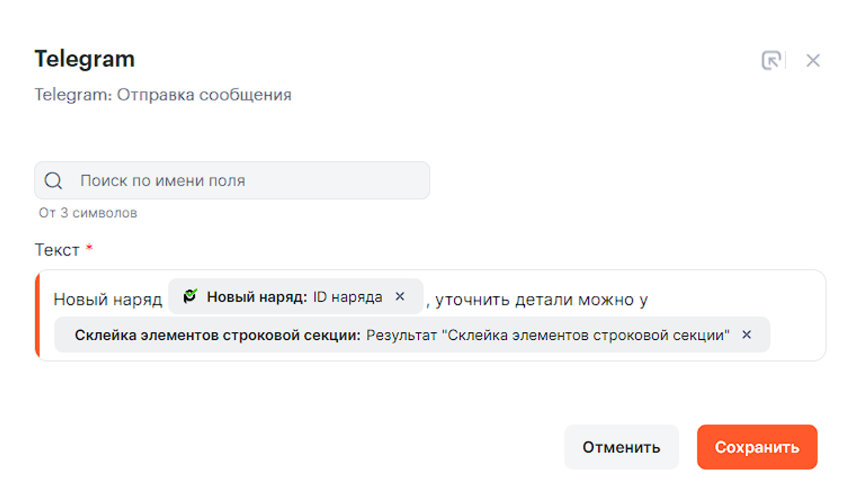Select the 'Новый наряд: ID наряда' chip label

(x=294, y=297)
